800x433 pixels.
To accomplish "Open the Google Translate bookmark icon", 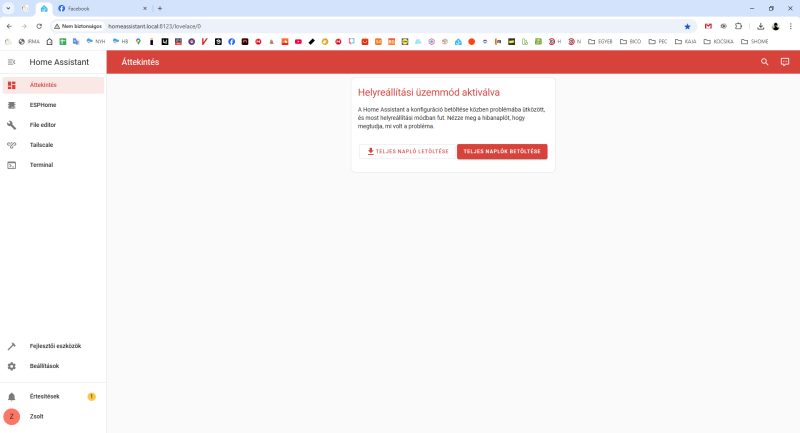I will [x=76, y=42].
